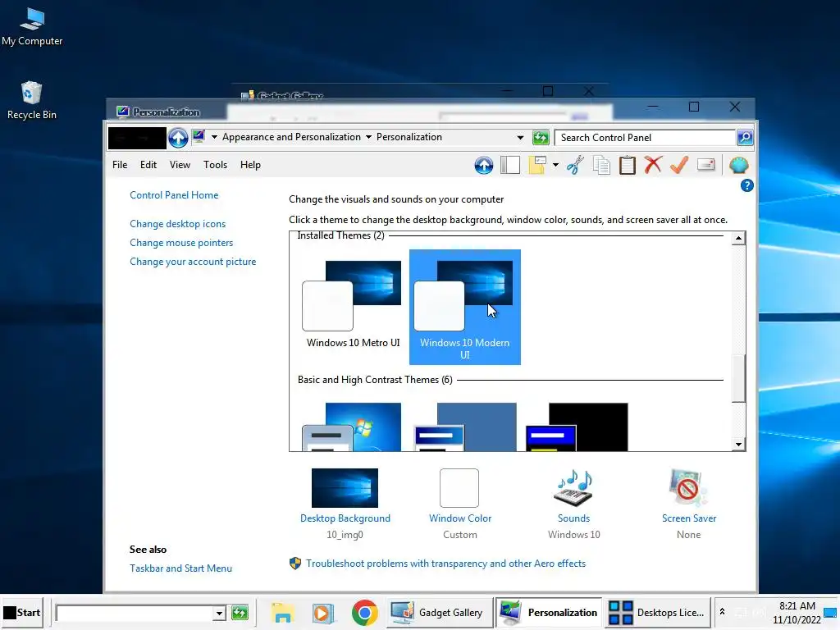Image resolution: width=840 pixels, height=630 pixels.
Task: Expand the arrow before Appearance and Personalization
Action: pyautogui.click(x=214, y=137)
